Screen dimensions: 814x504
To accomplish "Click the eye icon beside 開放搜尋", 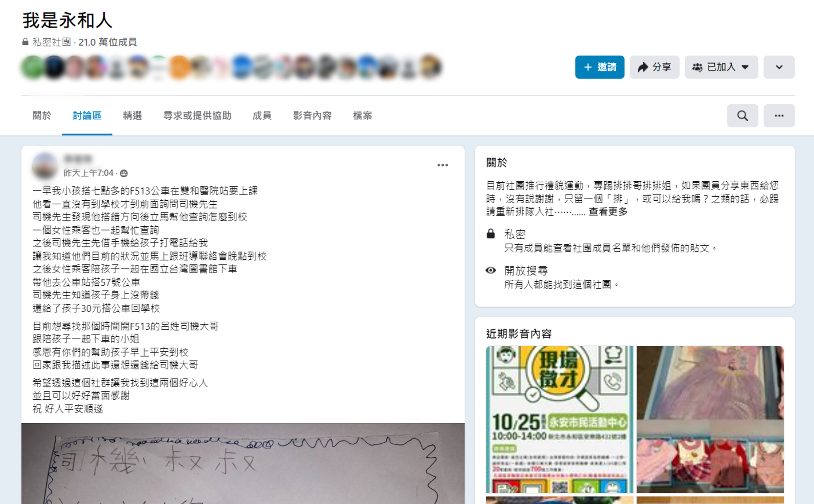I will click(x=490, y=270).
